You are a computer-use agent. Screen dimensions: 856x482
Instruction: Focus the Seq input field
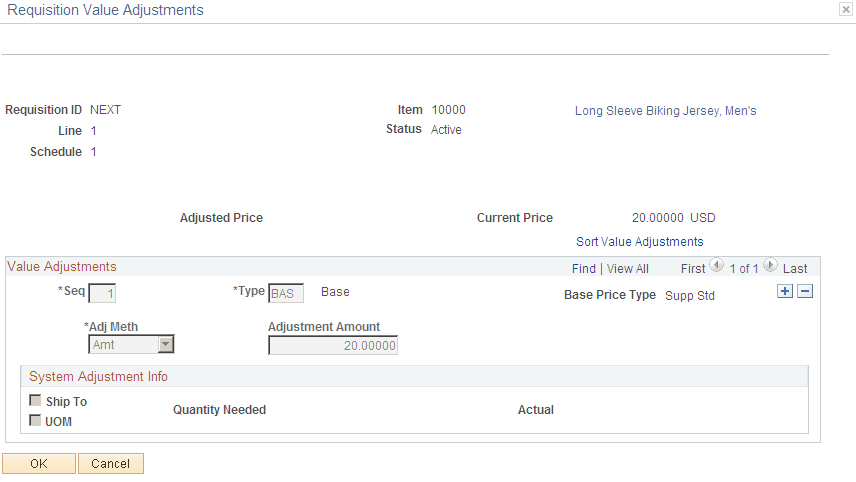102,293
